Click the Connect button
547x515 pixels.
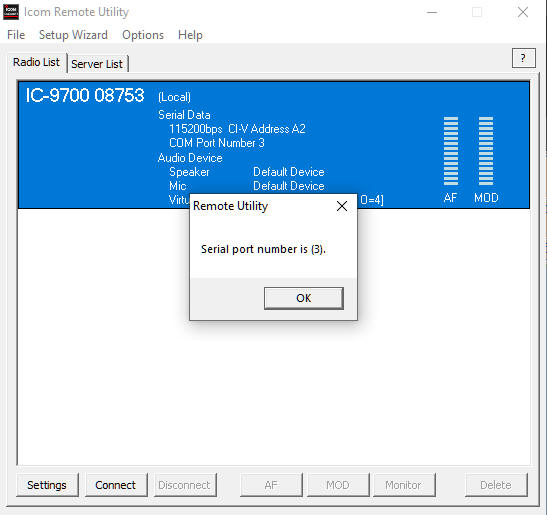(116, 485)
